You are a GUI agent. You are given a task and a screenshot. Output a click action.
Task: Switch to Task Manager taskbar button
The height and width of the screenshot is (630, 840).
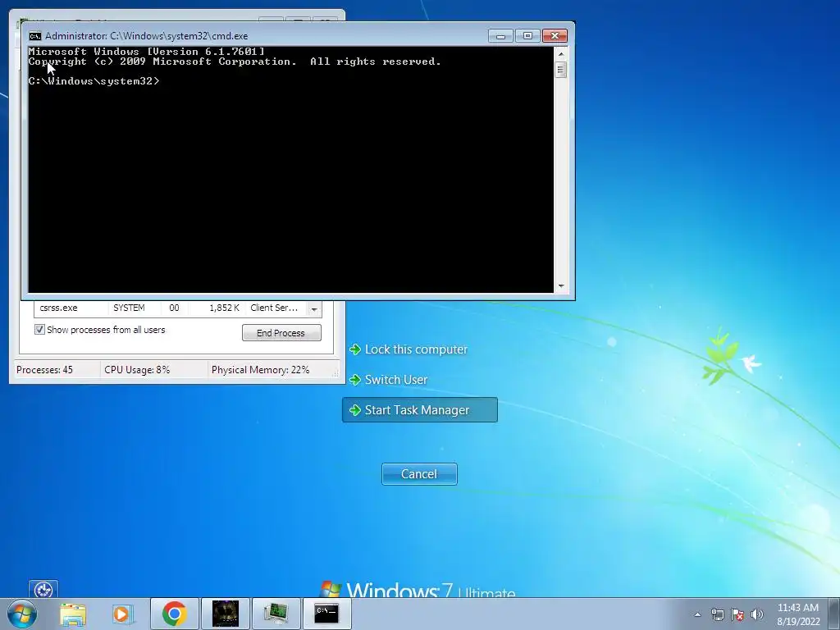276,614
